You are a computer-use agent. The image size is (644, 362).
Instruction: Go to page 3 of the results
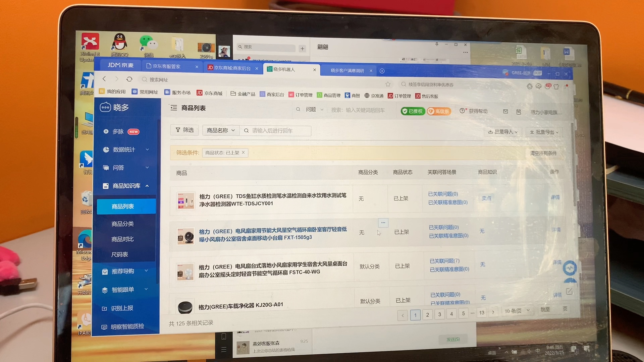click(x=439, y=314)
